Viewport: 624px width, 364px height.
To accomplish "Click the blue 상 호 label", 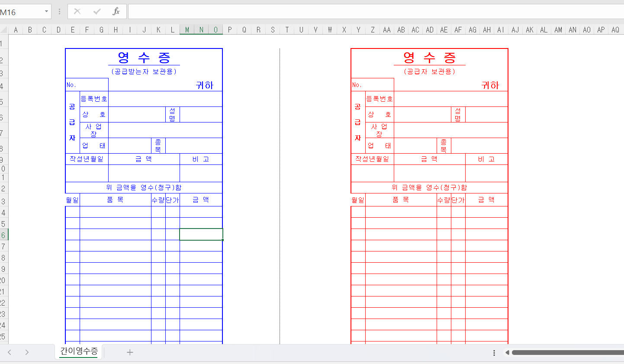I will point(94,114).
